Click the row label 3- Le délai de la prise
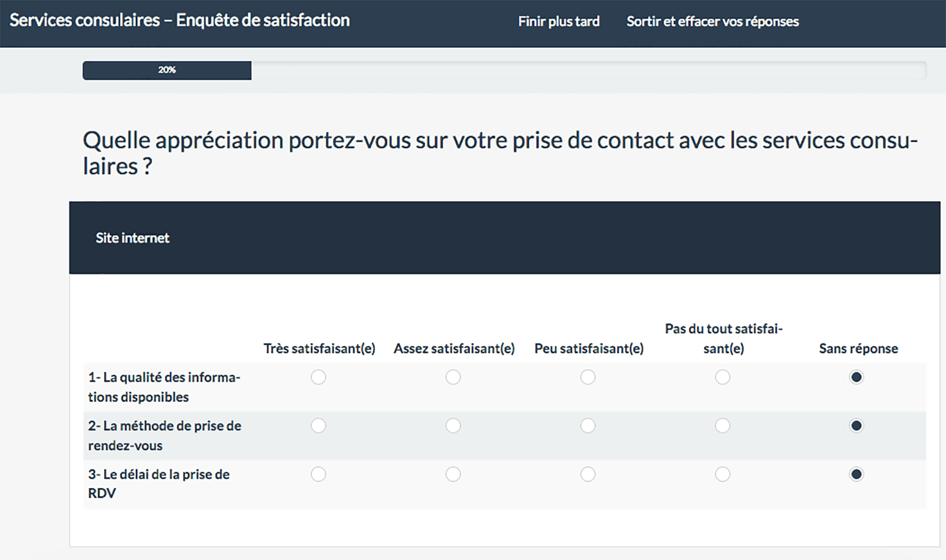The image size is (946, 560). (x=158, y=483)
